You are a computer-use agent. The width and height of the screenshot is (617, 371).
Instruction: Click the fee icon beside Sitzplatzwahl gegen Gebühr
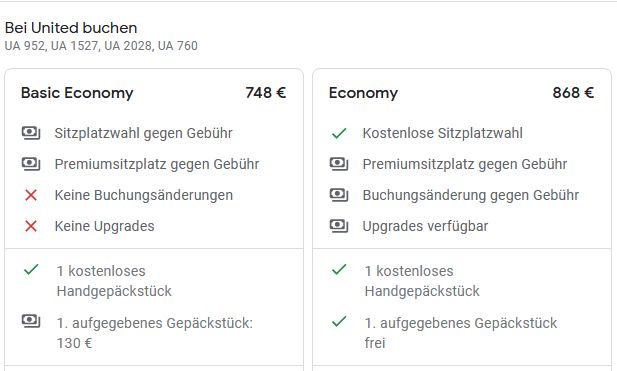pos(31,133)
